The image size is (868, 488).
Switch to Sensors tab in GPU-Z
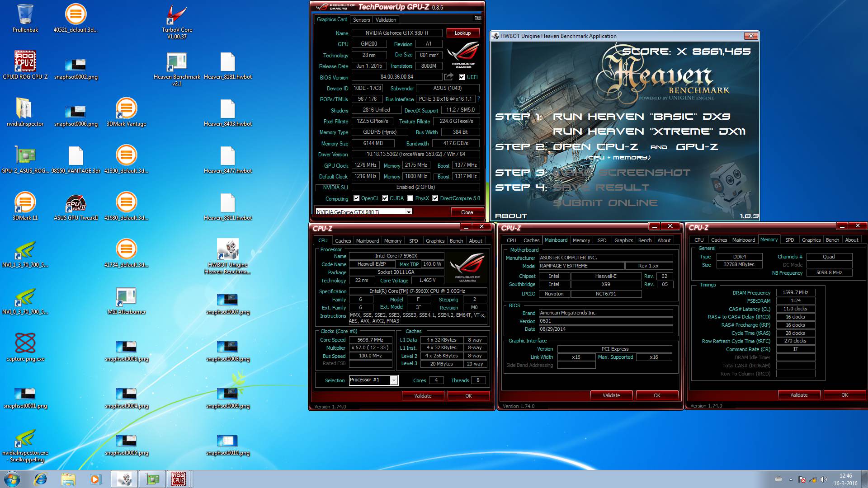(x=361, y=20)
